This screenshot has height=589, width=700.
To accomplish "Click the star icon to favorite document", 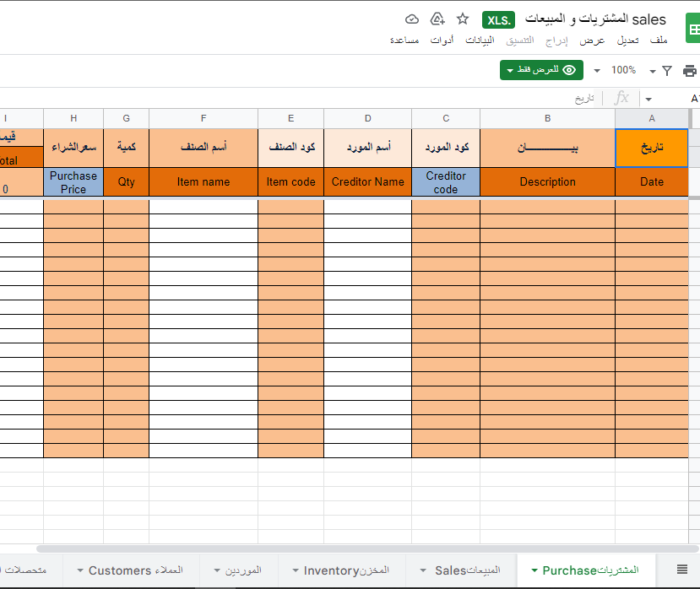I will click(x=462, y=19).
